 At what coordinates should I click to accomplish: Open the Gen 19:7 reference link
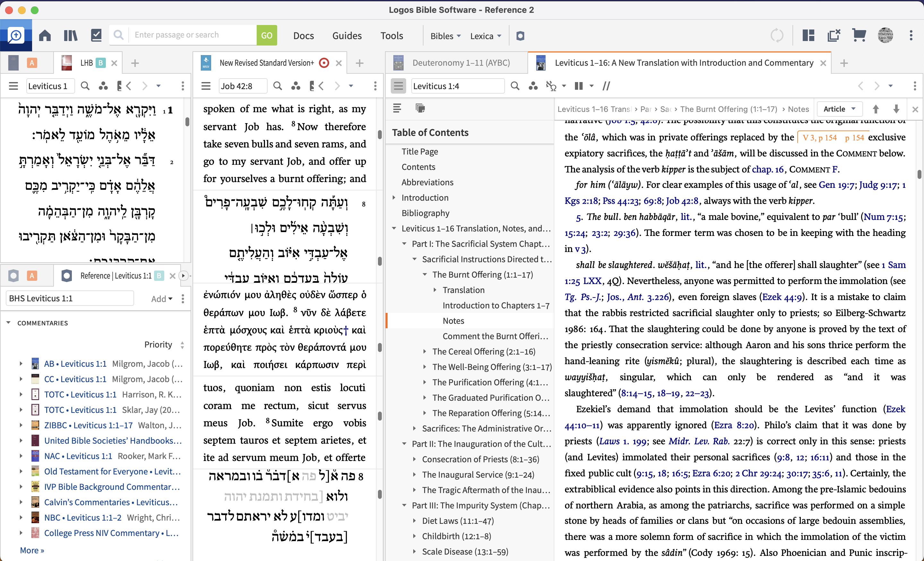coord(837,185)
